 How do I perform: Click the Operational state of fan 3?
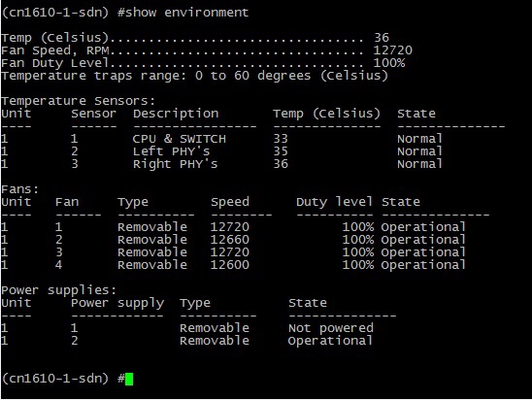[423, 252]
